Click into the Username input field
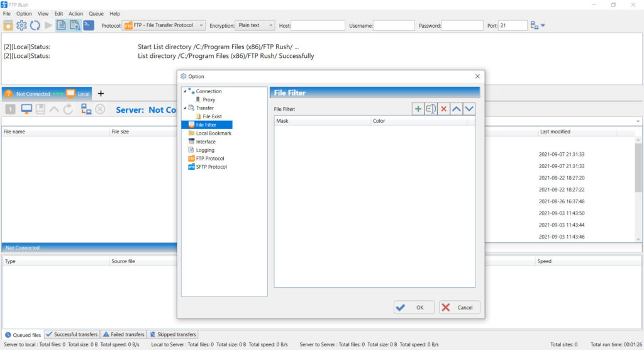644x350 pixels. point(394,26)
